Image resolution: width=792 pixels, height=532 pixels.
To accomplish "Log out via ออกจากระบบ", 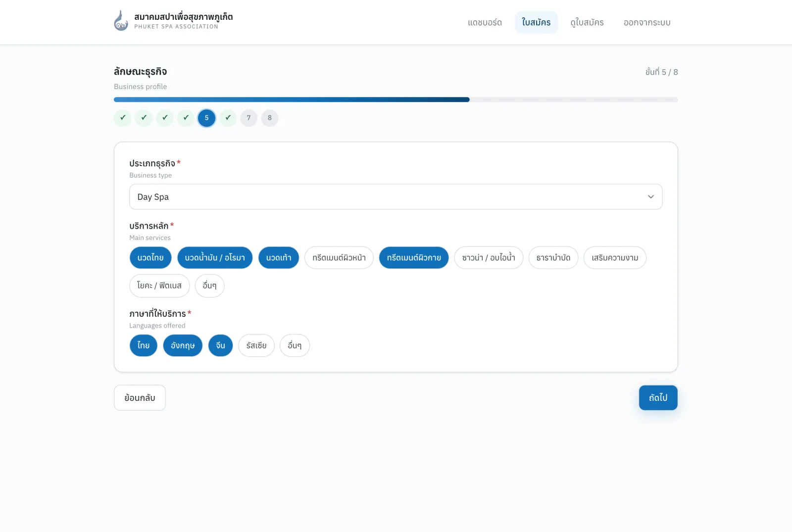I will [x=647, y=22].
